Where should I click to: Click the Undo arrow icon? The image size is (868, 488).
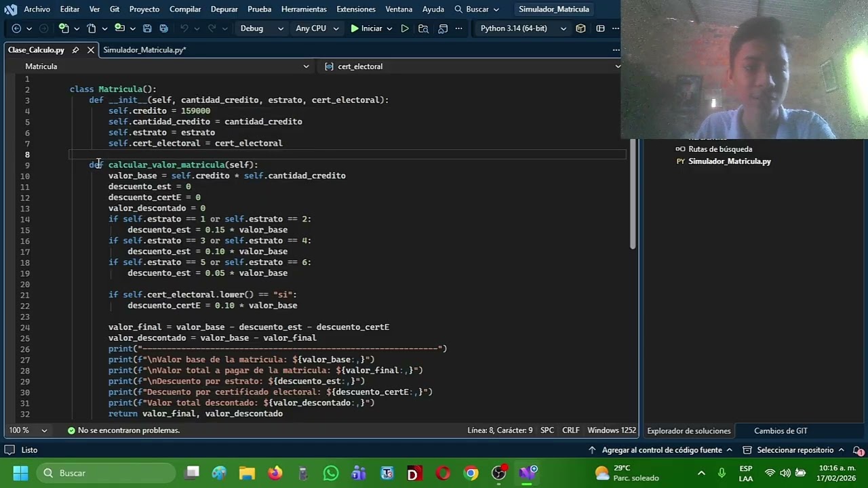tap(184, 28)
